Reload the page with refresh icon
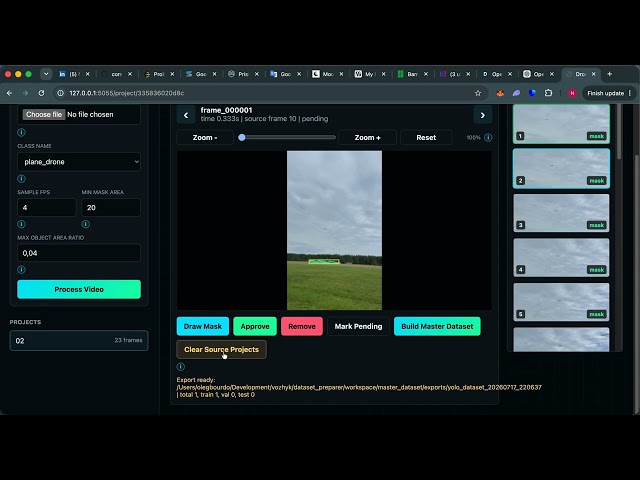Viewport: 640px width, 480px height. coord(41,93)
